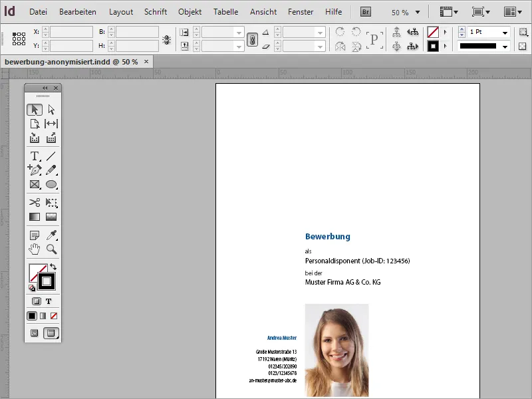Open the stroke type dropdown
Screen dimensions: 532x399
point(505,47)
